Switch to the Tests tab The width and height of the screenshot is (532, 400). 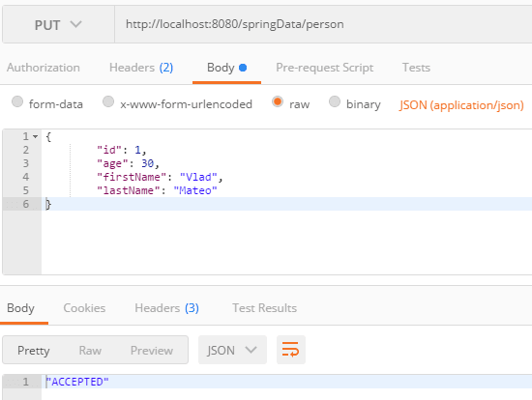pyautogui.click(x=416, y=68)
